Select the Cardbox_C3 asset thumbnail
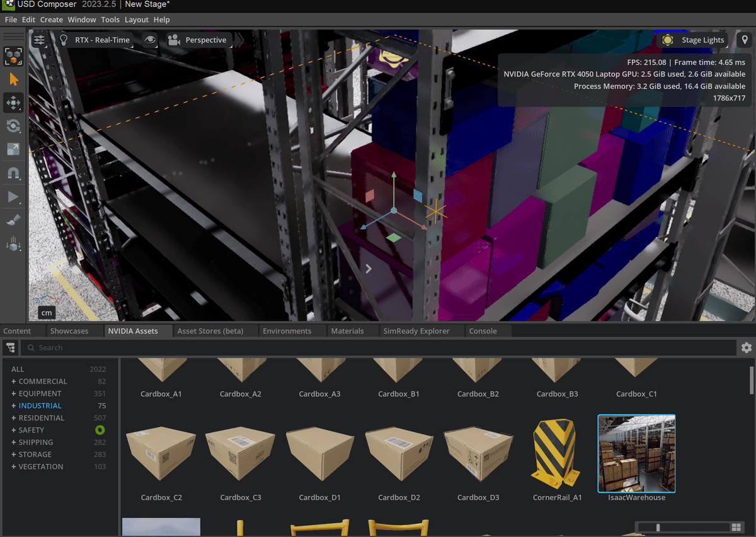 [x=241, y=453]
